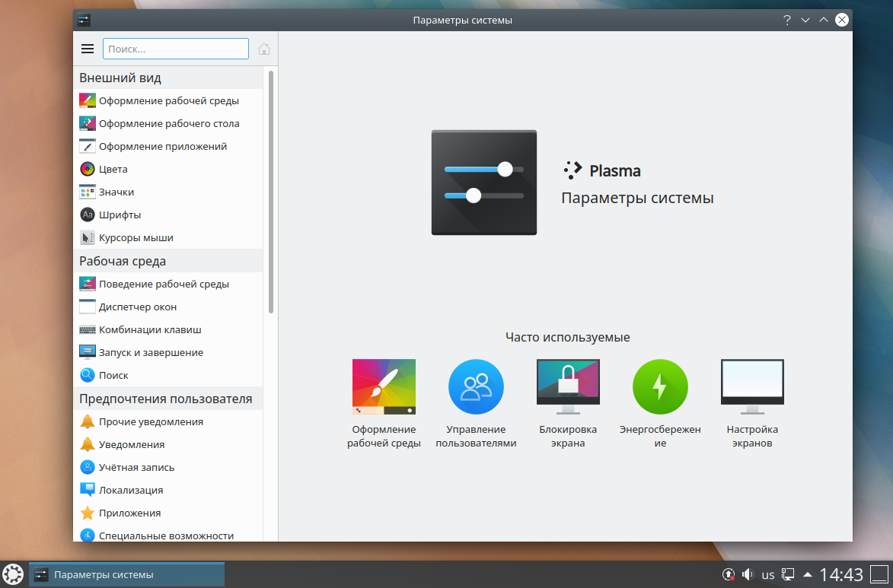Screen dimensions: 893x588
Task: Expand hidden system tray icons arrow
Action: pos(808,574)
